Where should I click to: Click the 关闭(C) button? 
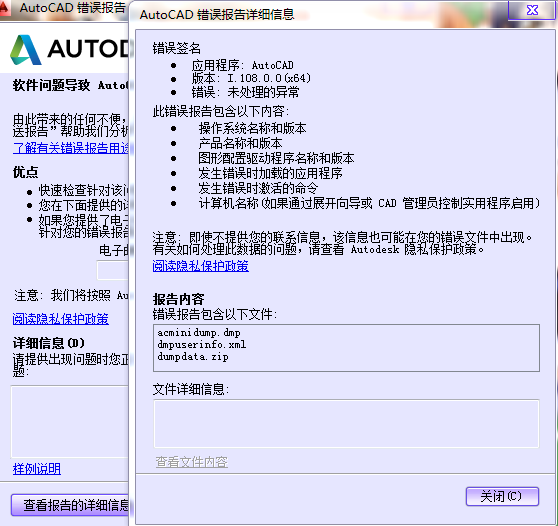[502, 496]
